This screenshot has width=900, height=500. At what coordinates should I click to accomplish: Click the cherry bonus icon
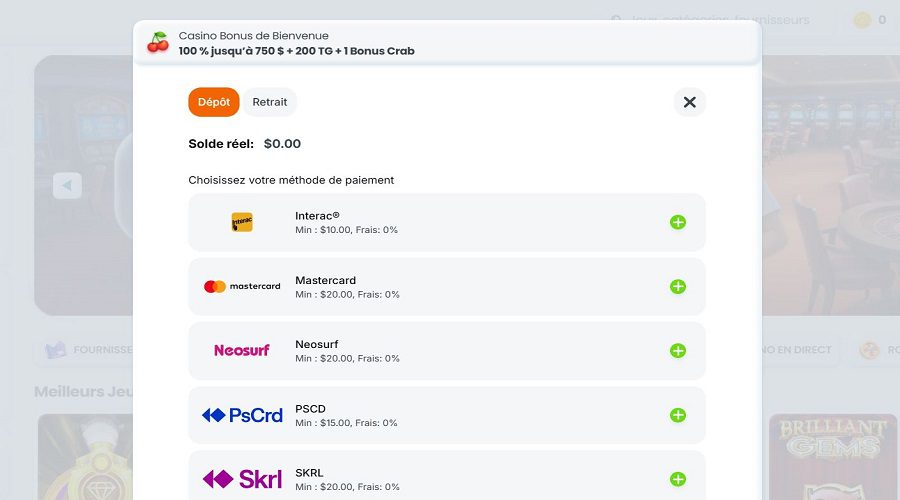coord(158,42)
